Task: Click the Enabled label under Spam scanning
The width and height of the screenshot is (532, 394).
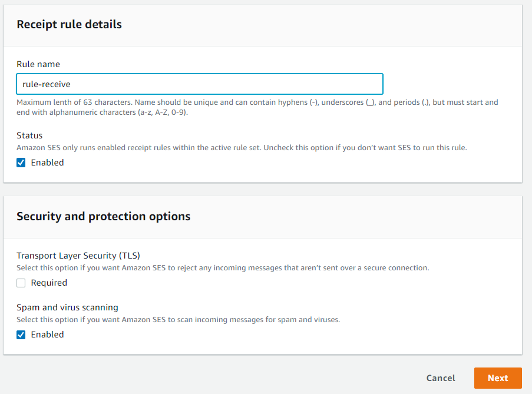Action: tap(47, 335)
